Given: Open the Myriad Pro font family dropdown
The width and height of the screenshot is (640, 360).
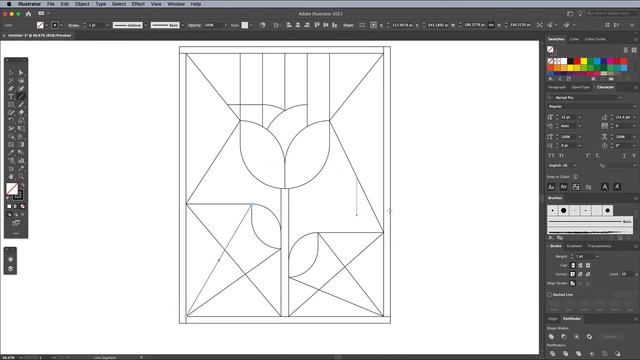Looking at the screenshot, I should [x=620, y=98].
